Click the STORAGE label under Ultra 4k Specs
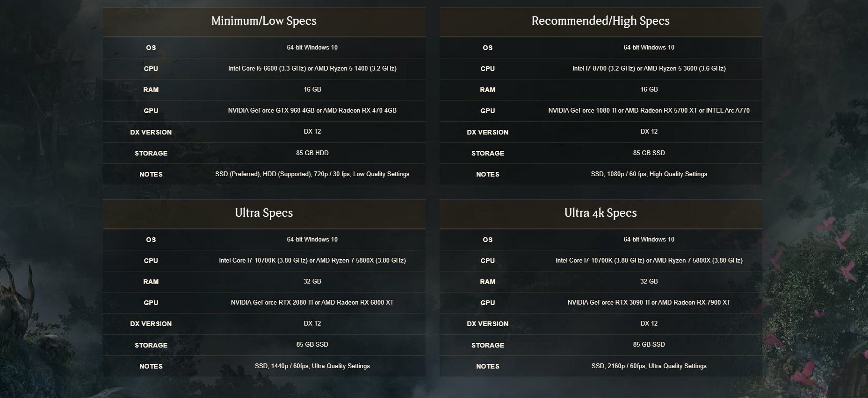Viewport: 868px width, 398px height. pos(487,345)
